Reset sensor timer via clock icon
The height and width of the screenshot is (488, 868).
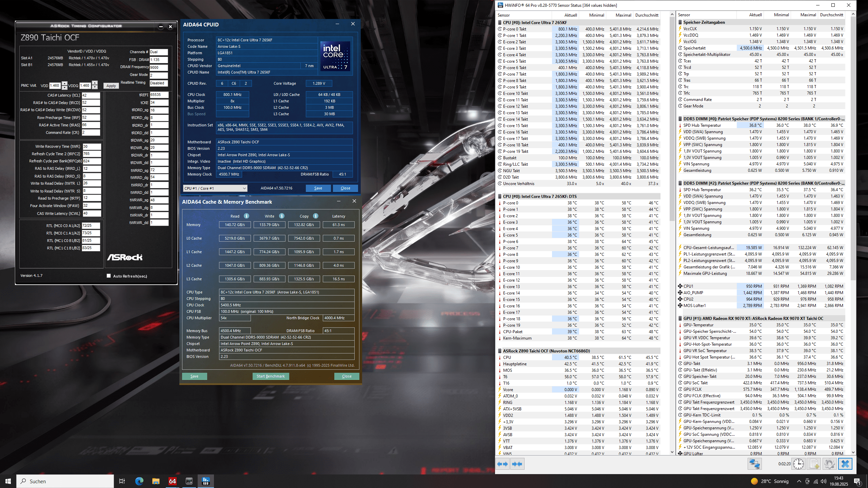coord(798,464)
